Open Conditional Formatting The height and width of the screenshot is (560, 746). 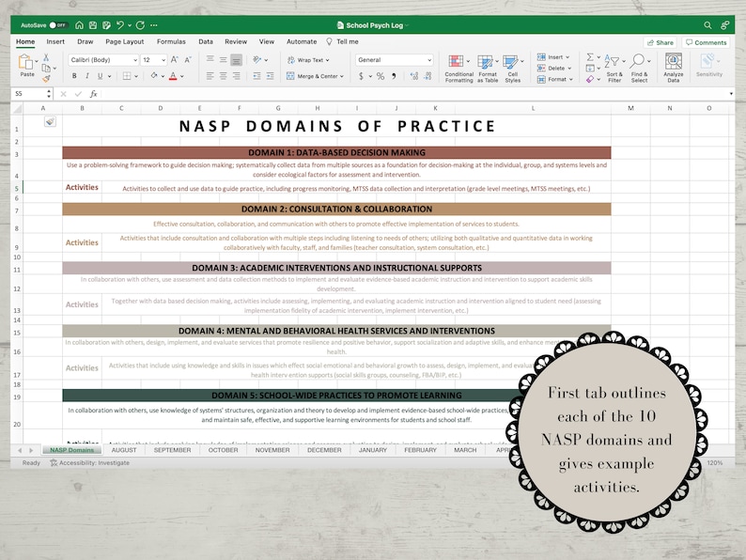pos(459,69)
